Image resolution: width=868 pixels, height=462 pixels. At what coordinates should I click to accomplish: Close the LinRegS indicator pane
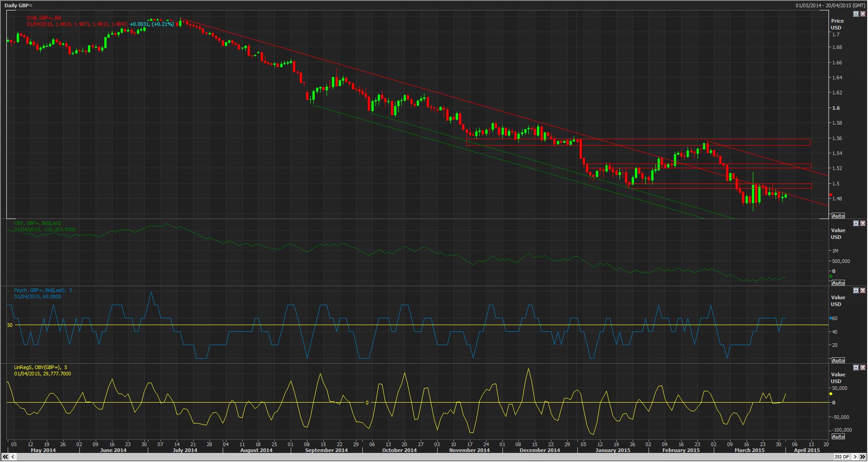[x=863, y=368]
